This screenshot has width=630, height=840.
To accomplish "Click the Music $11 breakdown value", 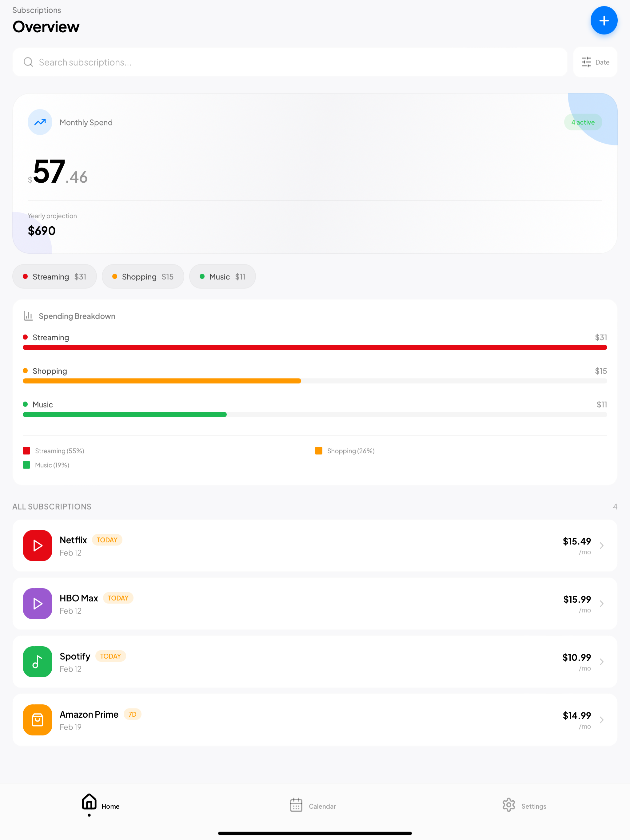I will (x=601, y=404).
